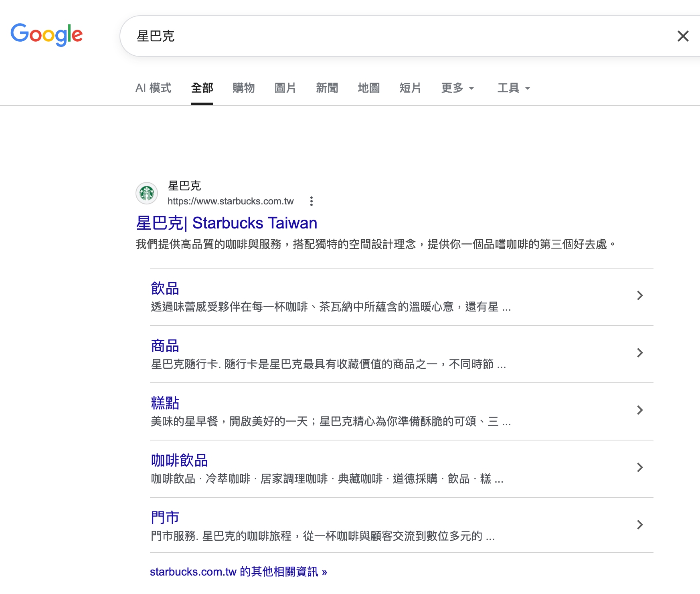Switch to the 新聞 news results
Viewport: 700px width, 594px height.
click(x=327, y=88)
